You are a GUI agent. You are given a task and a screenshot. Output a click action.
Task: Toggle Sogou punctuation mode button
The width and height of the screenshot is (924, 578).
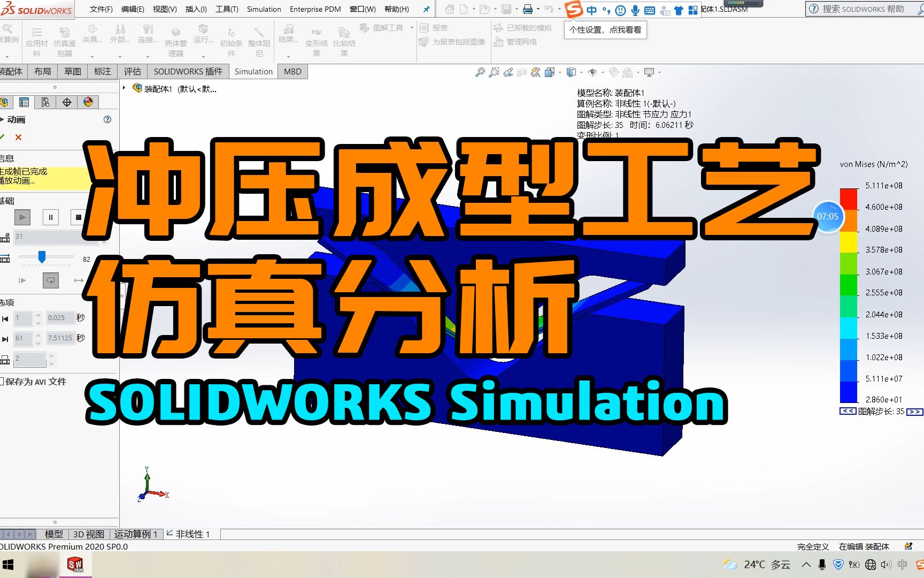coord(606,10)
